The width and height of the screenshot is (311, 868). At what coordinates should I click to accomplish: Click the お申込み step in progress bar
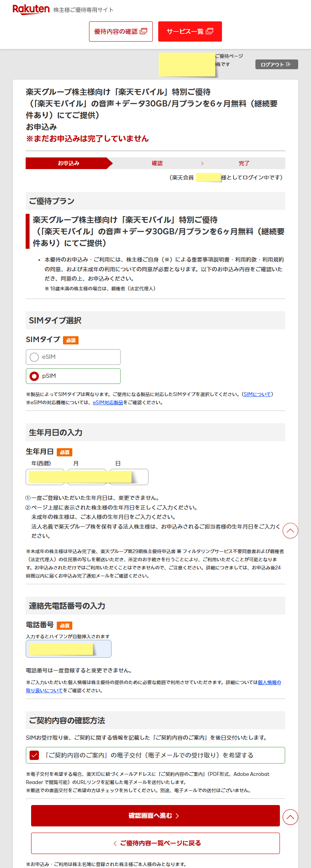[x=69, y=163]
